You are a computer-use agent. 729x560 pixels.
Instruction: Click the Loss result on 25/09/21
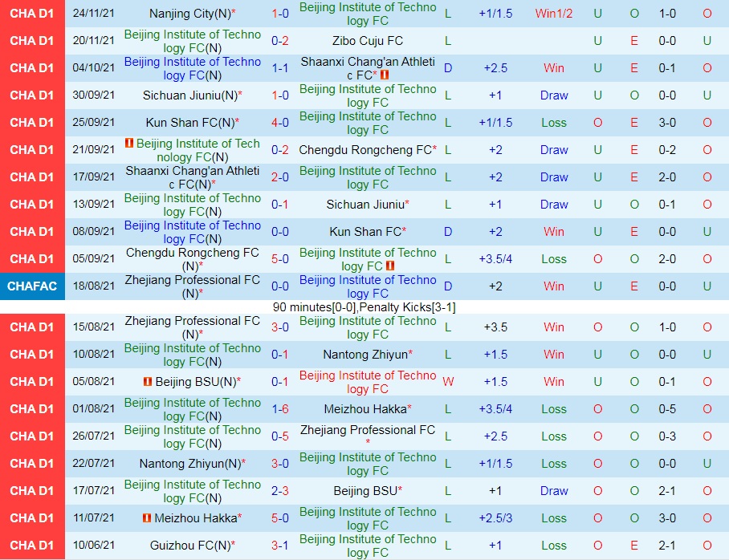tap(554, 123)
